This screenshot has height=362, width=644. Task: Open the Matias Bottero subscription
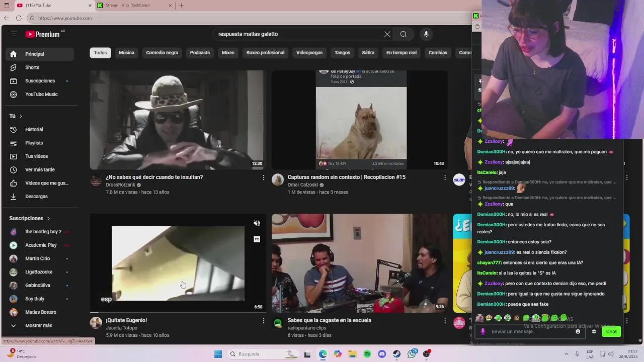point(40,312)
